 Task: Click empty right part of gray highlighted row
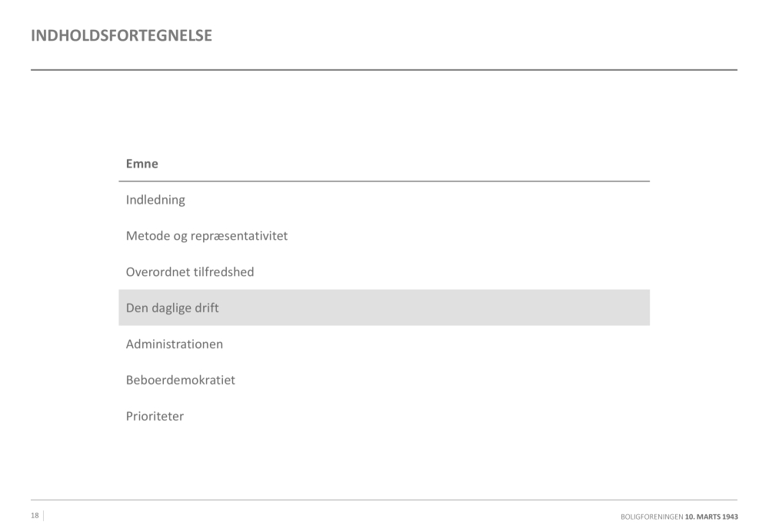tap(500, 308)
